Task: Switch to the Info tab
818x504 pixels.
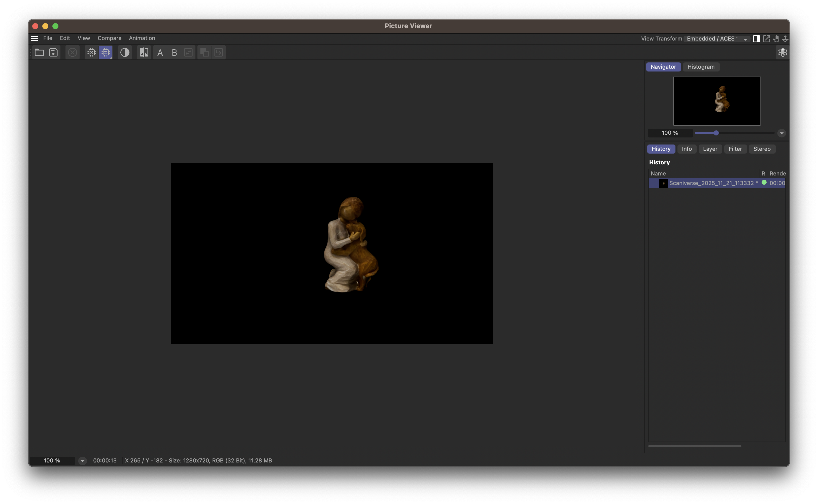Action: (687, 149)
